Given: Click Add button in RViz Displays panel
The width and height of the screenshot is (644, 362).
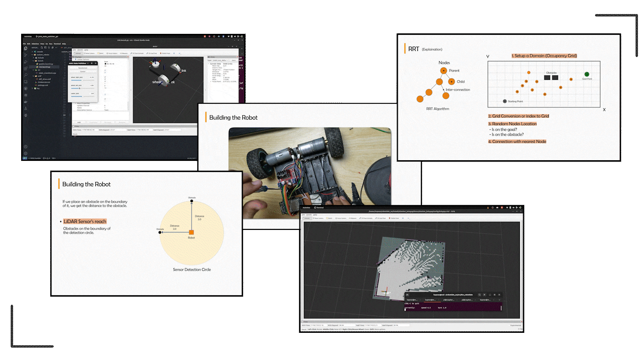Looking at the screenshot, I should 79,122.
